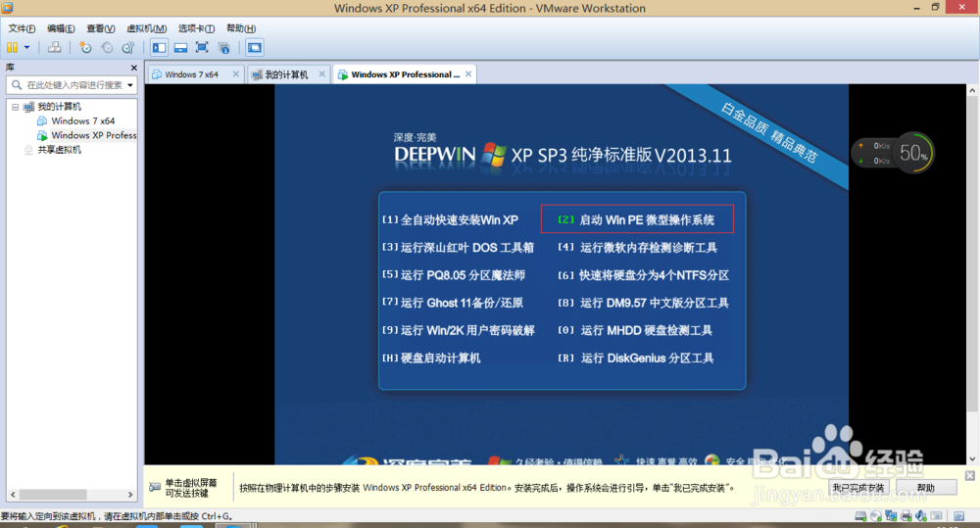Select 共享虚拟机 in the library tree
Viewport: 980px width, 528px height.
click(60, 150)
